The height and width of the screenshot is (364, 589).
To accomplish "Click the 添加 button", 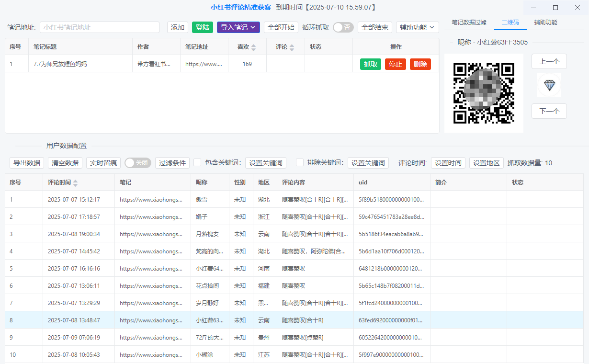I will coord(178,27).
